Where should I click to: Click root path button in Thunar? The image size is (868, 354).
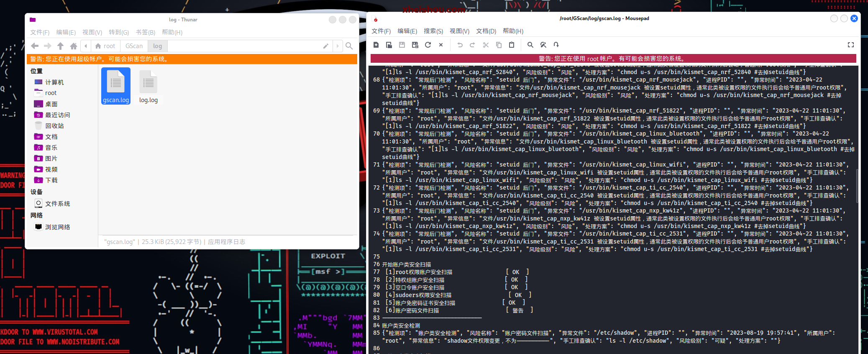105,46
